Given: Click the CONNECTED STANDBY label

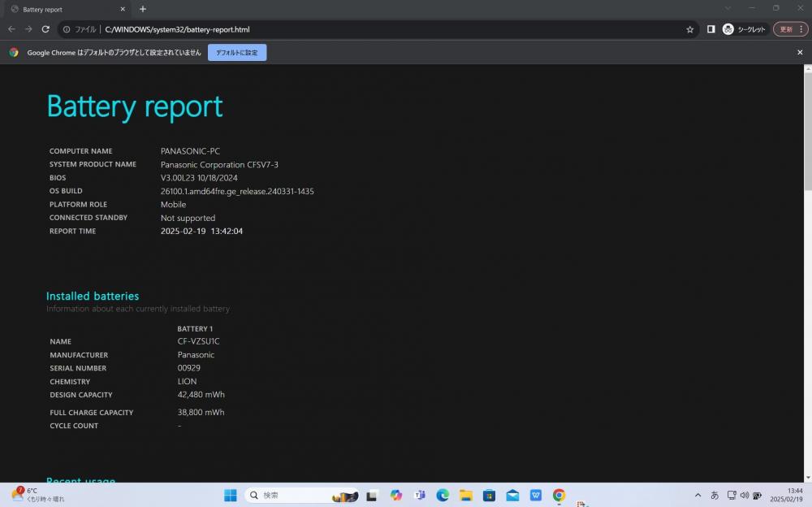Looking at the screenshot, I should pos(88,218).
